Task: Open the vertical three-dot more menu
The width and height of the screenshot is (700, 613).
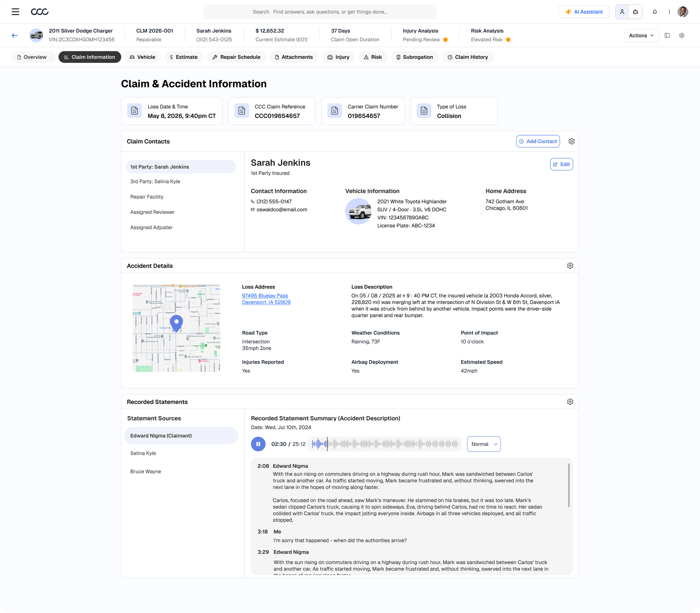Action: click(669, 12)
